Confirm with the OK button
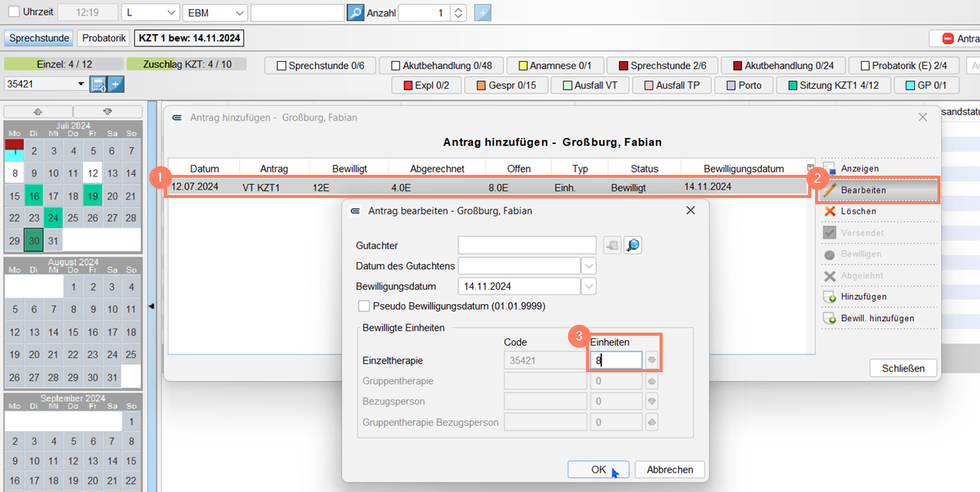Screen dimensions: 980x492 (x=598, y=470)
